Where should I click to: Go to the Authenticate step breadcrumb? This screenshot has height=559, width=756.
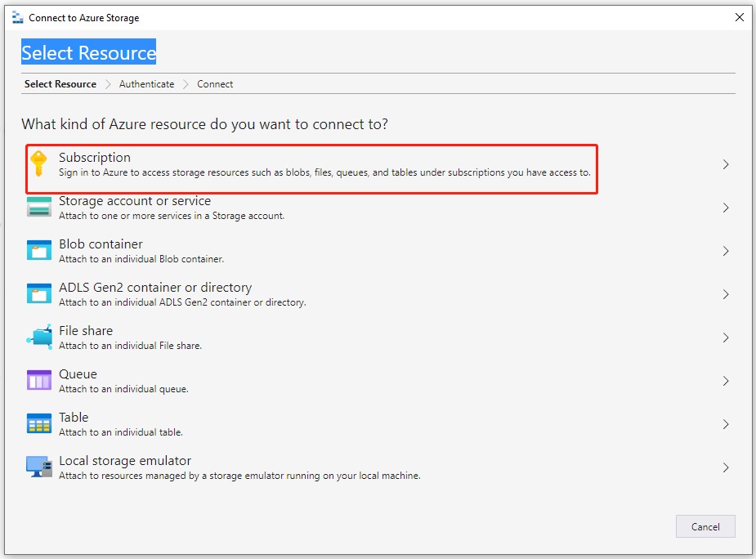[x=146, y=84]
